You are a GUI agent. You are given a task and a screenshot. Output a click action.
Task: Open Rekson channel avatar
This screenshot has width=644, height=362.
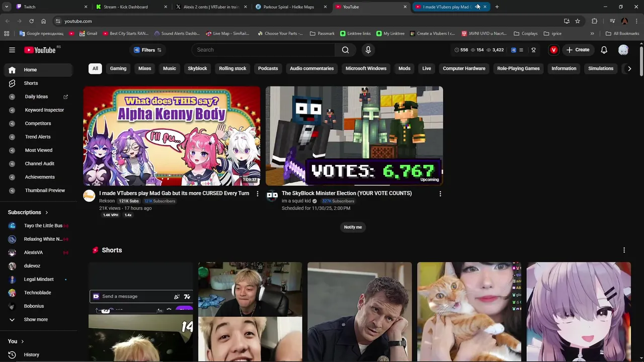pos(89,196)
